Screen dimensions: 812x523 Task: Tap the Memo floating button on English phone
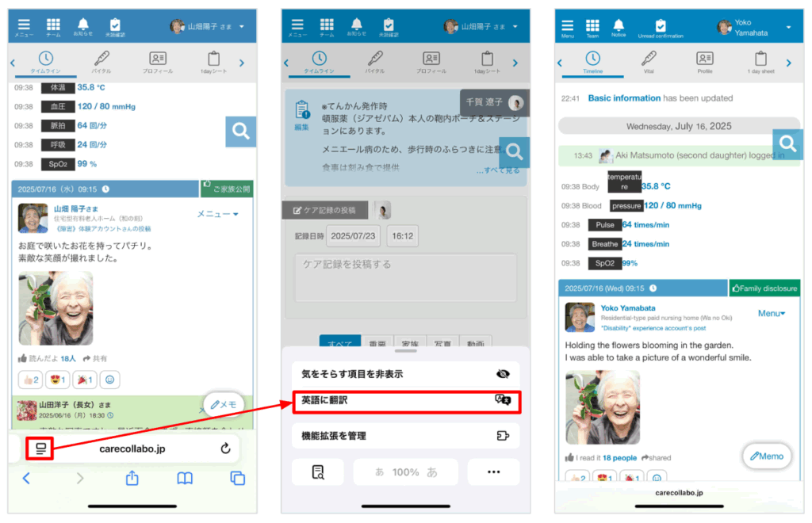767,456
